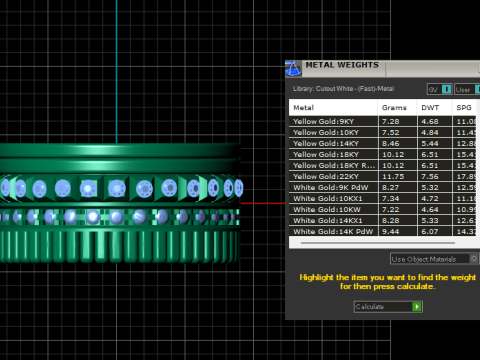Click the 7.22 grams value
This screenshot has height=360, width=480.
(x=391, y=209)
